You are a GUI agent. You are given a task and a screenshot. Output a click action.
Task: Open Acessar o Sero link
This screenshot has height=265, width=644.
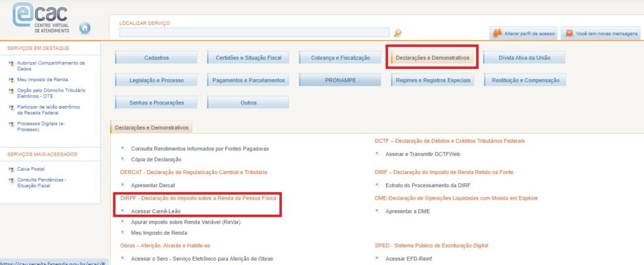202,259
